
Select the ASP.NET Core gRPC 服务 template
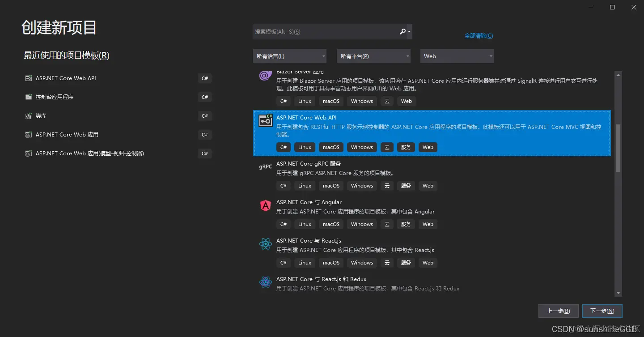432,175
